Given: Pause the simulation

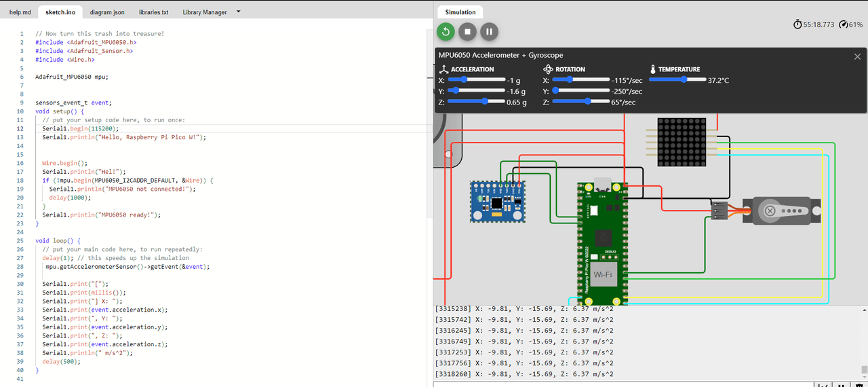Looking at the screenshot, I should click(489, 31).
